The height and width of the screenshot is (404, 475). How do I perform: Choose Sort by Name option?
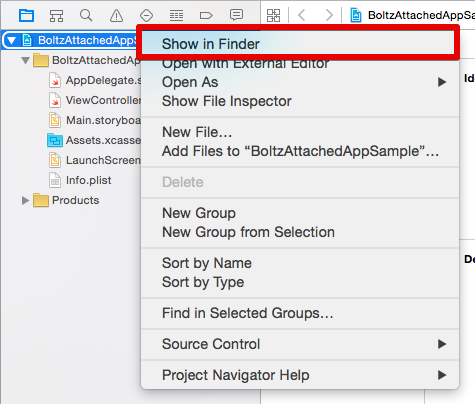[x=207, y=263]
